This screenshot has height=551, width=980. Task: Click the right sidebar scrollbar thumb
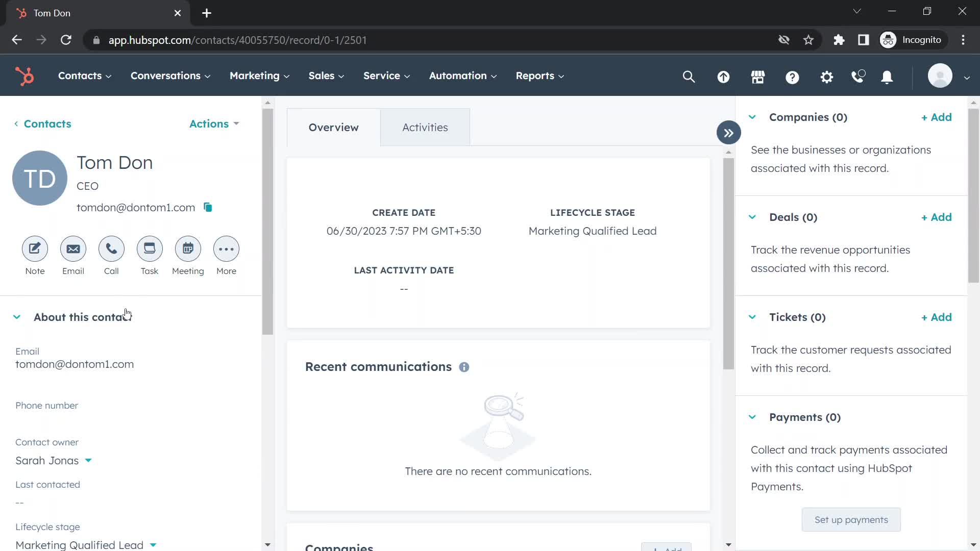point(973,196)
